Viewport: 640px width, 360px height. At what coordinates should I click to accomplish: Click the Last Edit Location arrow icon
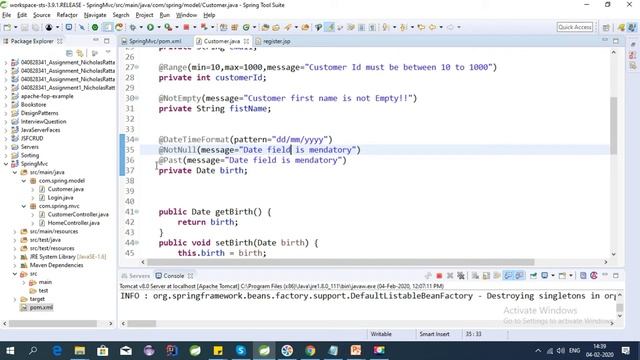click(x=421, y=27)
